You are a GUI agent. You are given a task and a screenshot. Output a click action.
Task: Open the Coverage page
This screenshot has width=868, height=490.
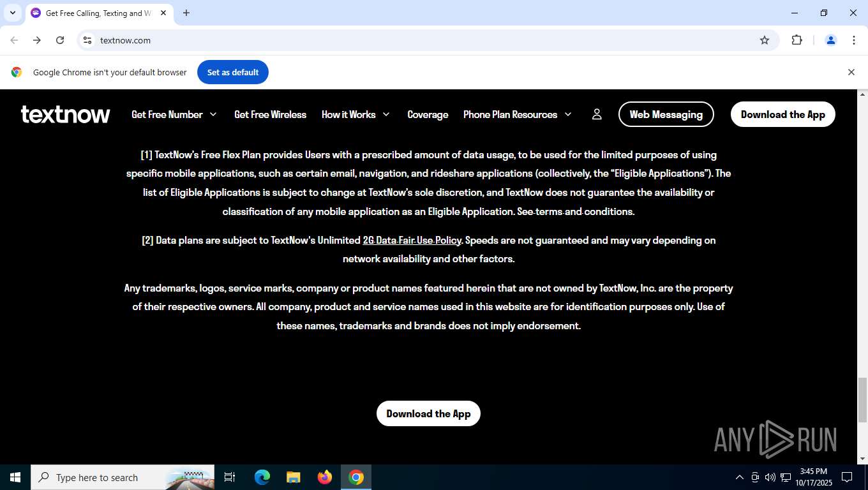coord(428,114)
